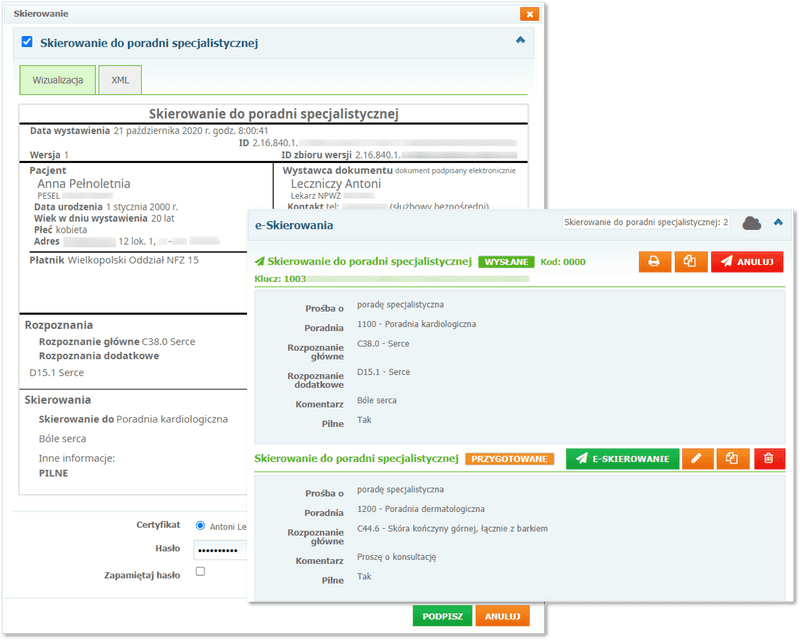The height and width of the screenshot is (640, 800).
Task: Click 'Rozpoznanie główne C38.0 Serce' line
Action: pyautogui.click(x=117, y=341)
